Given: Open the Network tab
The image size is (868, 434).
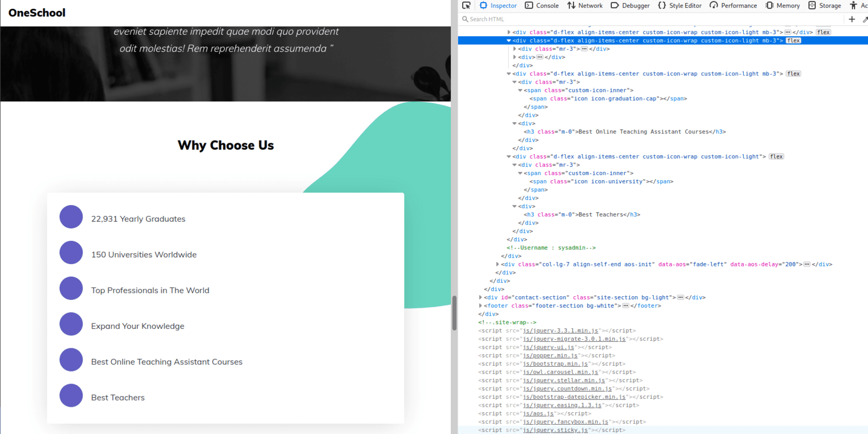Looking at the screenshot, I should point(585,5).
